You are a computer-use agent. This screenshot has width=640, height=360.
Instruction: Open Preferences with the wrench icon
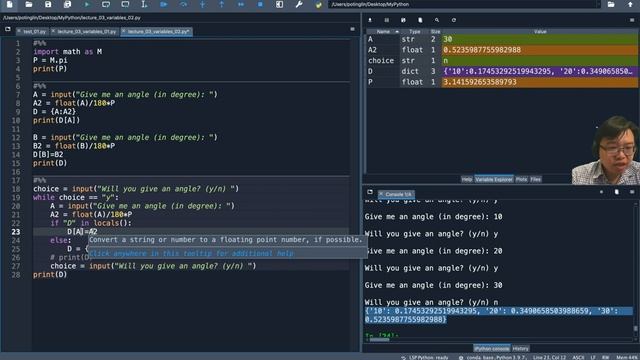tap(299, 4)
